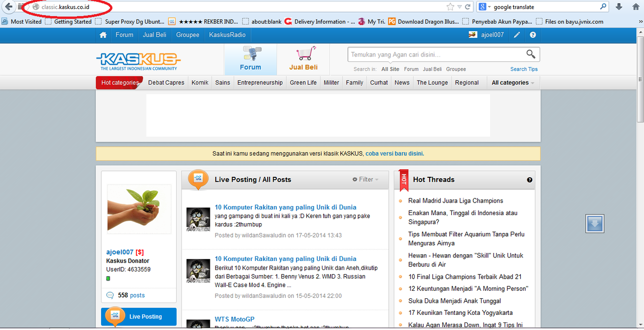Open browser downloads arrow icon
This screenshot has height=330, width=644.
pyautogui.click(x=619, y=7)
